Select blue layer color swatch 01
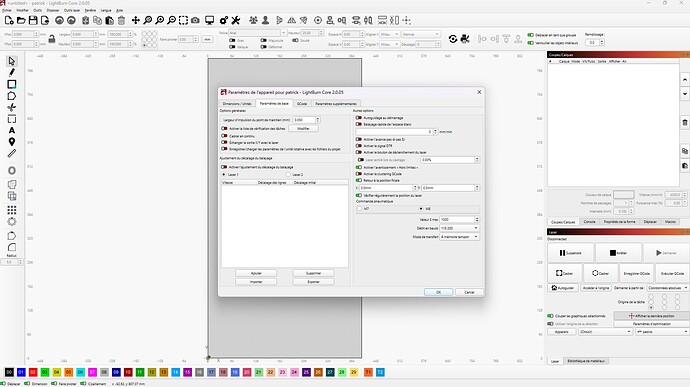Screen dimensions: 690x387 [21, 372]
